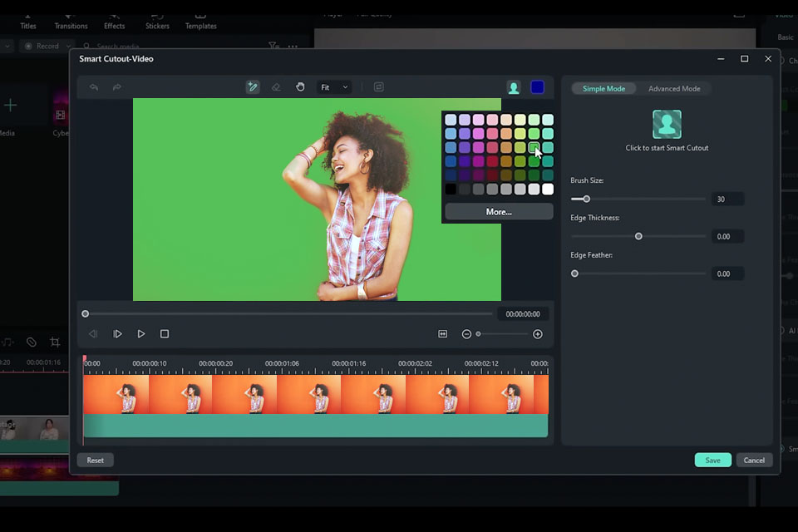Click the fit timeline to window icon
798x532 pixels.
point(442,334)
